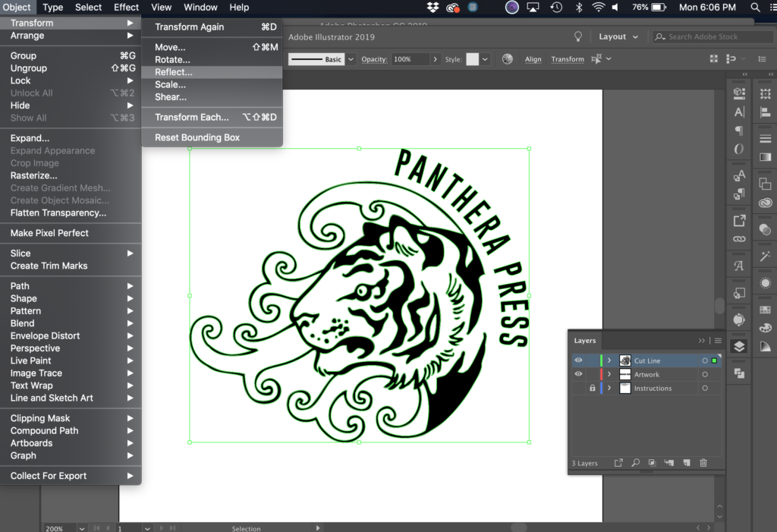Open the Align panel dock icon
The image size is (777, 532).
tap(765, 112)
